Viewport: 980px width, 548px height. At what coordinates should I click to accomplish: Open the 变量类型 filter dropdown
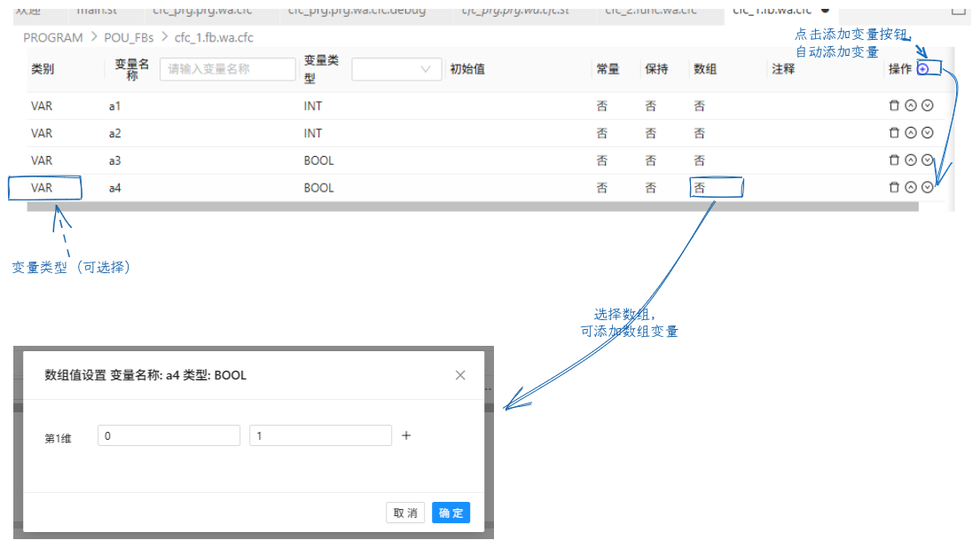coord(396,69)
